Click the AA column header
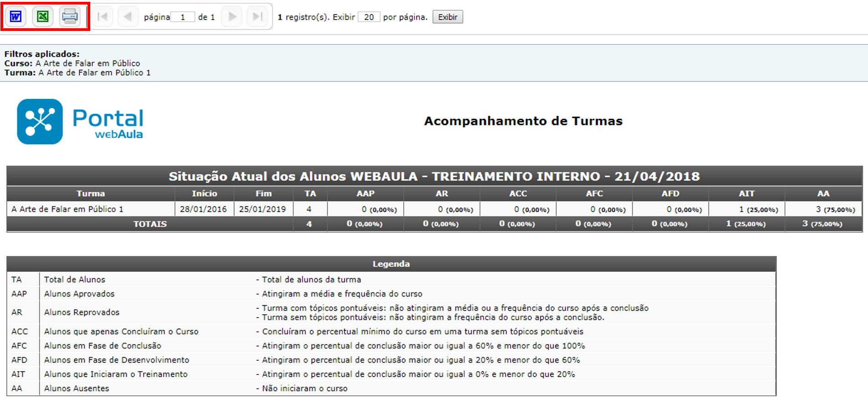 pos(823,194)
